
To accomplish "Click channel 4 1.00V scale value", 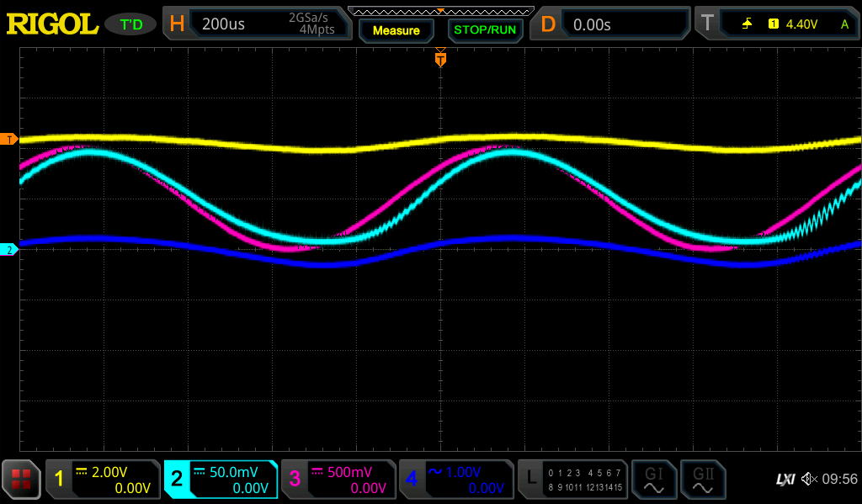I will tap(463, 472).
